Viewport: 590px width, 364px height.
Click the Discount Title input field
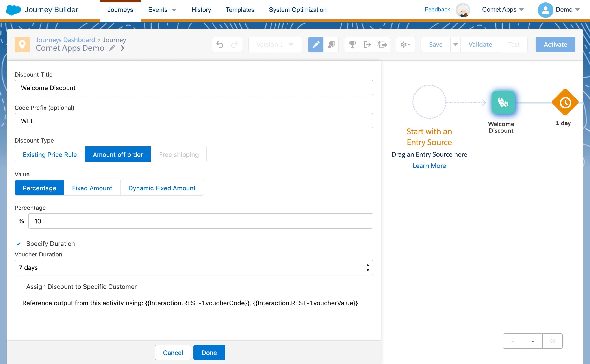[x=194, y=88]
